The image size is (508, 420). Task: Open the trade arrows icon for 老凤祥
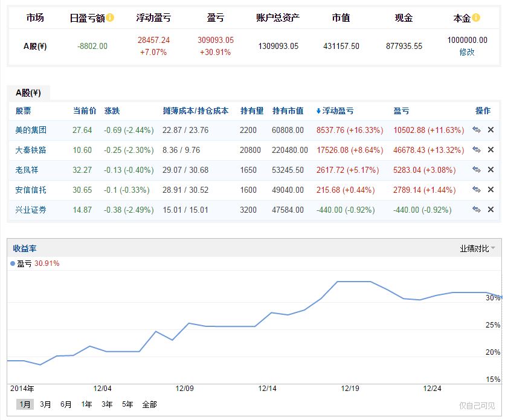pyautogui.click(x=476, y=169)
